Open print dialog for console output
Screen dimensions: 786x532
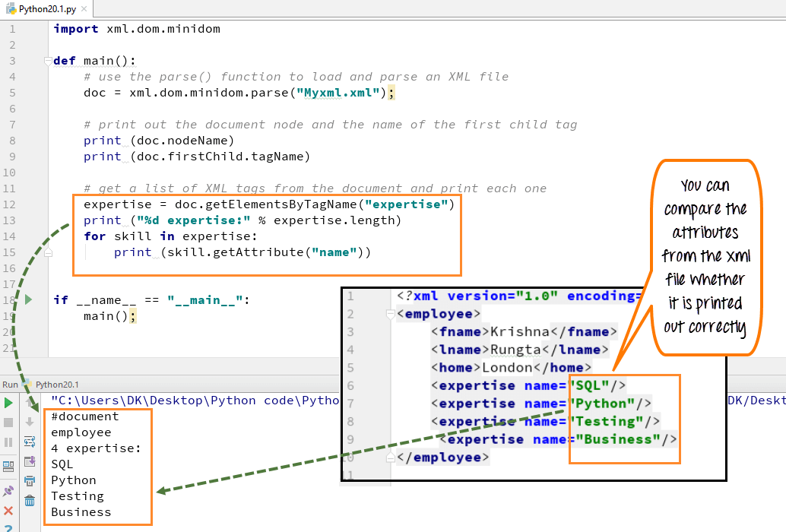(x=29, y=480)
